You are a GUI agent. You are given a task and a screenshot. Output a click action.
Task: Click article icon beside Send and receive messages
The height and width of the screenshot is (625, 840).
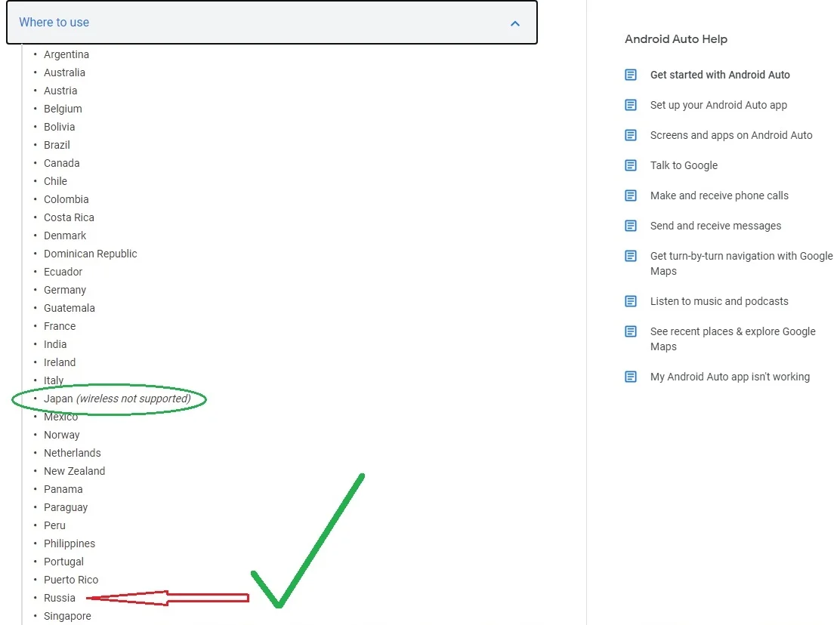(x=631, y=226)
